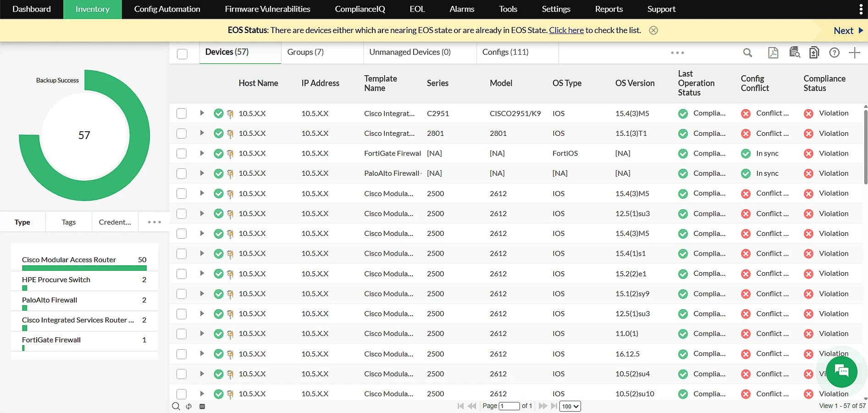Image resolution: width=868 pixels, height=413 pixels.
Task: Select all devices with the header checkbox
Action: 182,54
